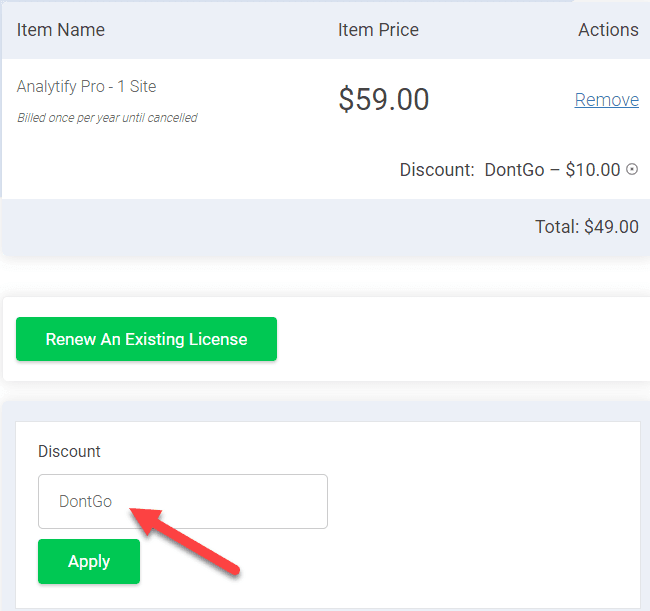The height and width of the screenshot is (611, 650).
Task: Click Analytify Pro - 1 Site item name
Action: [x=86, y=87]
